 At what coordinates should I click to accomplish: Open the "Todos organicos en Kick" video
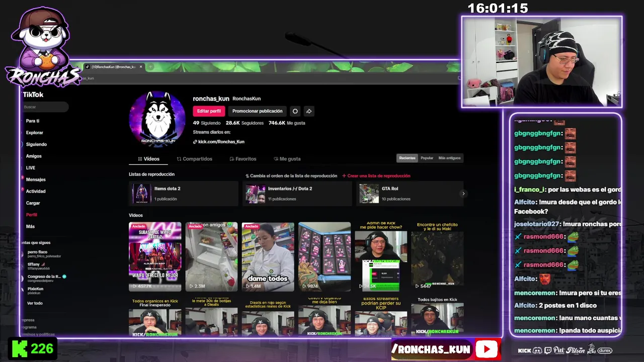[155, 317]
